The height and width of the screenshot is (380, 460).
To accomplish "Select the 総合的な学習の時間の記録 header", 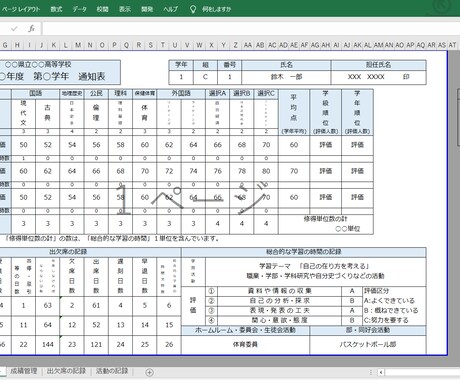I will click(x=304, y=252).
